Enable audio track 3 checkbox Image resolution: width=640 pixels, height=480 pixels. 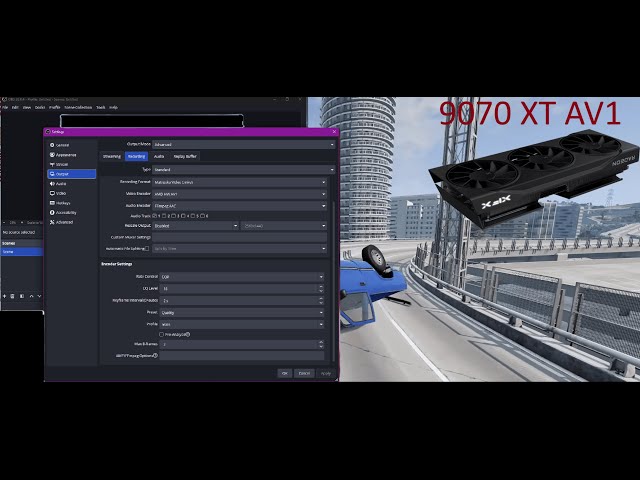coord(174,216)
